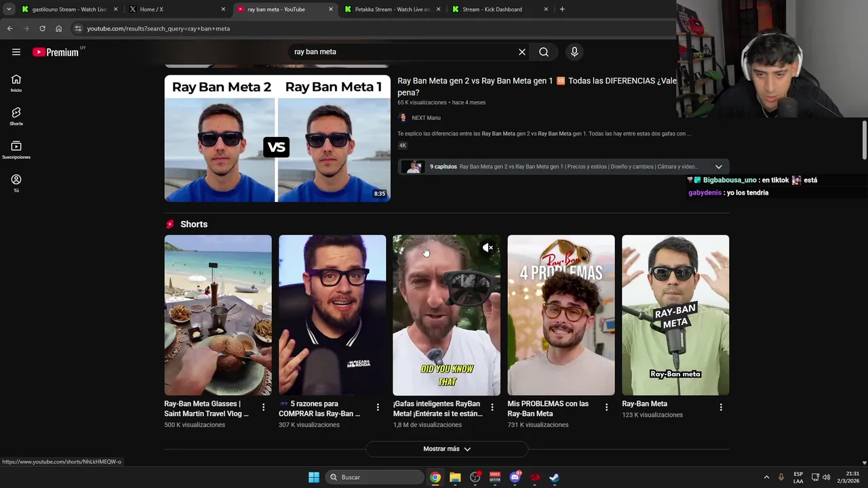Open the Tú profile sidebar item
Screen dimensions: 868x488
16,183
